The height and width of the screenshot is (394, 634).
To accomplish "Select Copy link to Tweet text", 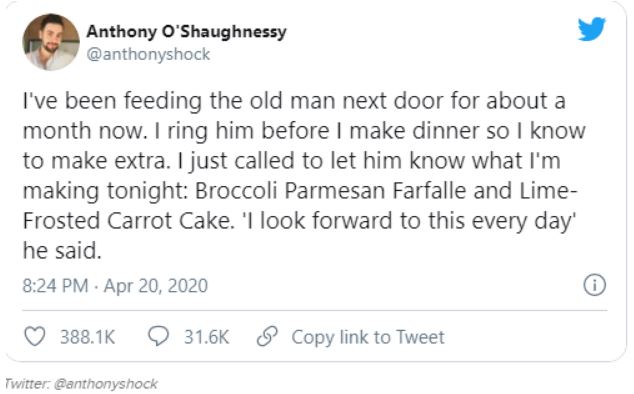I will (x=368, y=337).
